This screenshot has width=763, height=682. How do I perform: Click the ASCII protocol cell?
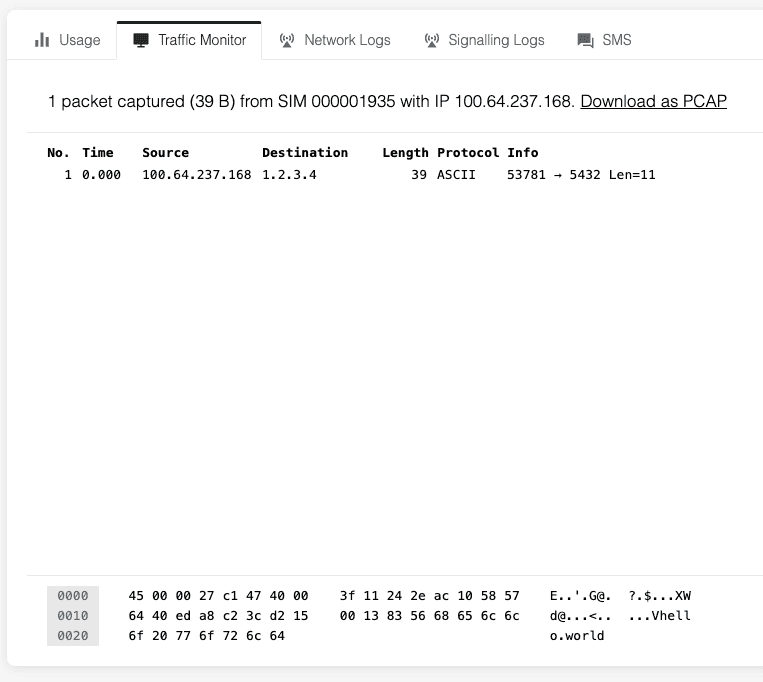coord(456,175)
